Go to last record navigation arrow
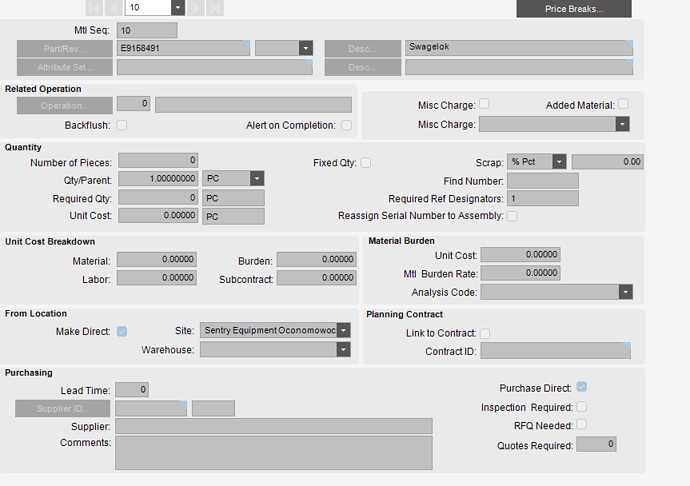 pyautogui.click(x=215, y=7)
